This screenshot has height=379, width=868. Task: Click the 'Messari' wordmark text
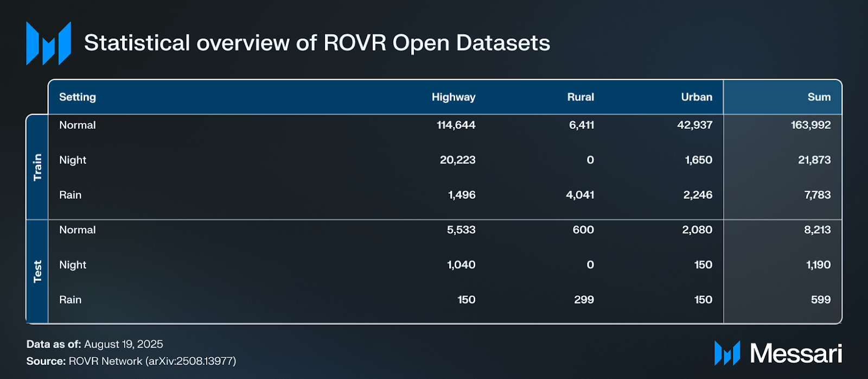[x=796, y=353]
